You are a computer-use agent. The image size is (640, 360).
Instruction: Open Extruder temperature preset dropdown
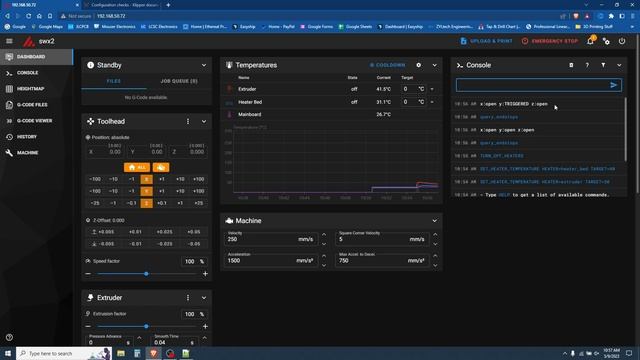[x=432, y=89]
